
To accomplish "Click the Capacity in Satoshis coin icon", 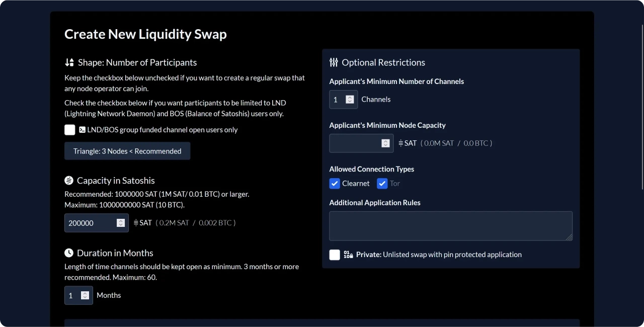I will tap(69, 181).
